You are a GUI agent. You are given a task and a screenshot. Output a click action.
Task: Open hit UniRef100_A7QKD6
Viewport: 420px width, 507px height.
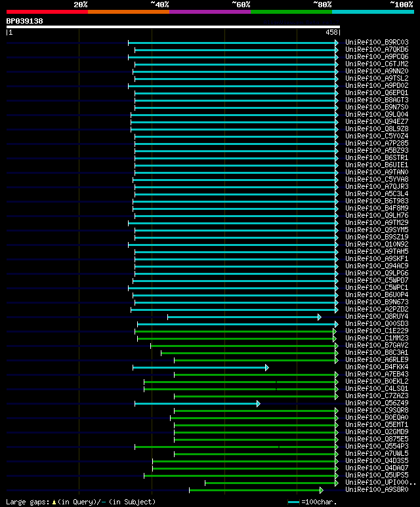click(x=377, y=49)
